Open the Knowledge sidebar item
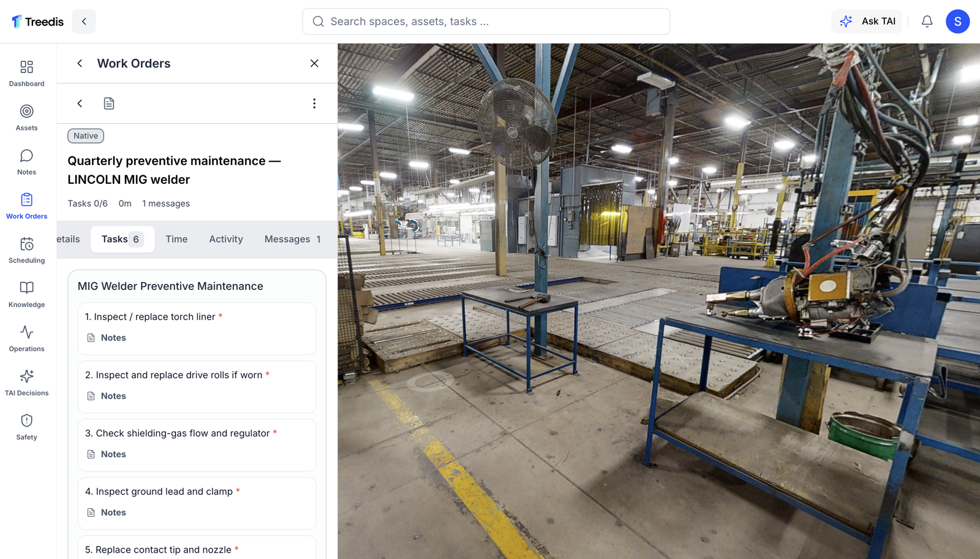 pyautogui.click(x=26, y=294)
